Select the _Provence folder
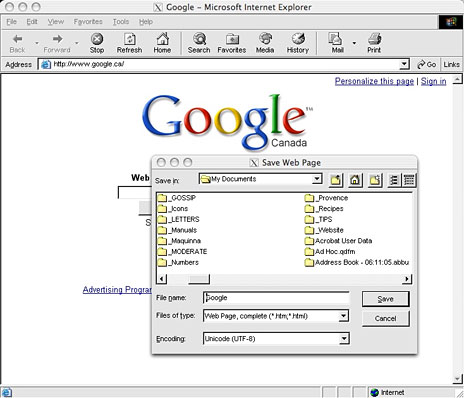The image size is (464, 398). coord(327,198)
